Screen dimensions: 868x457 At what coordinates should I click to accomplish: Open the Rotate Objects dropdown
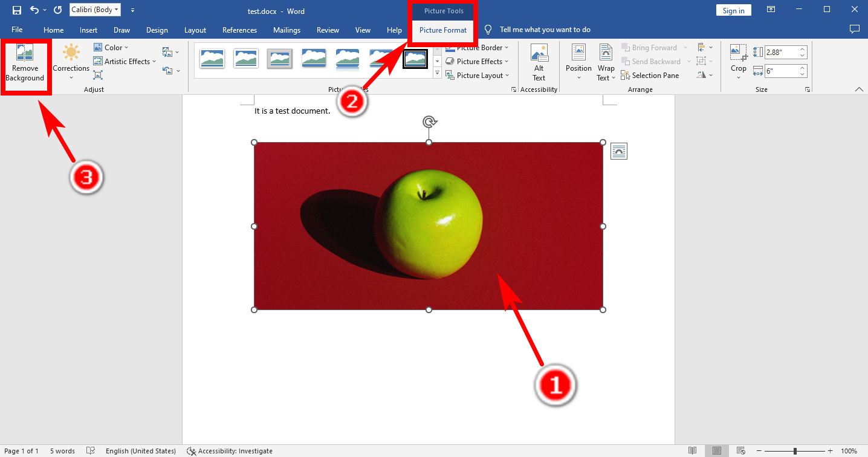(x=705, y=75)
